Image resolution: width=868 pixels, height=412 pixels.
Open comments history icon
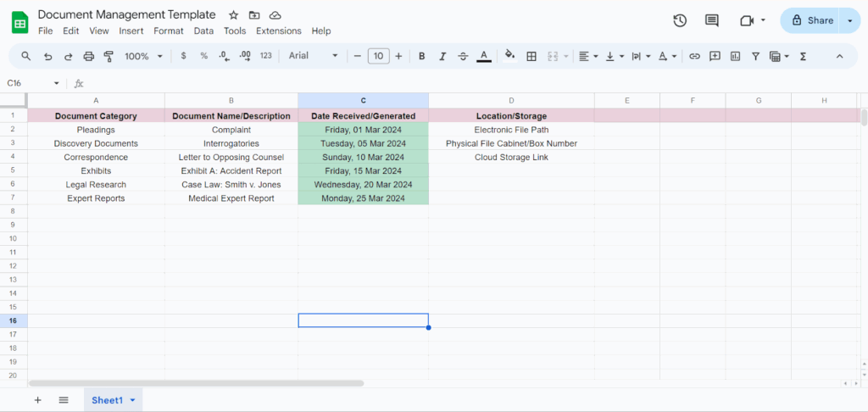click(711, 20)
